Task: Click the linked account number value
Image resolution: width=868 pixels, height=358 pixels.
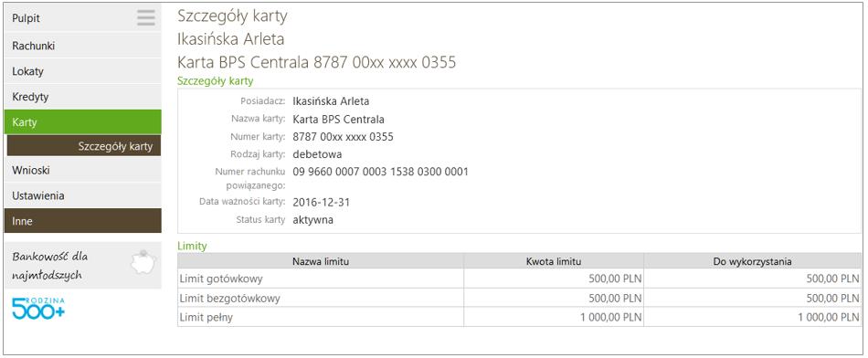Action: [380, 172]
